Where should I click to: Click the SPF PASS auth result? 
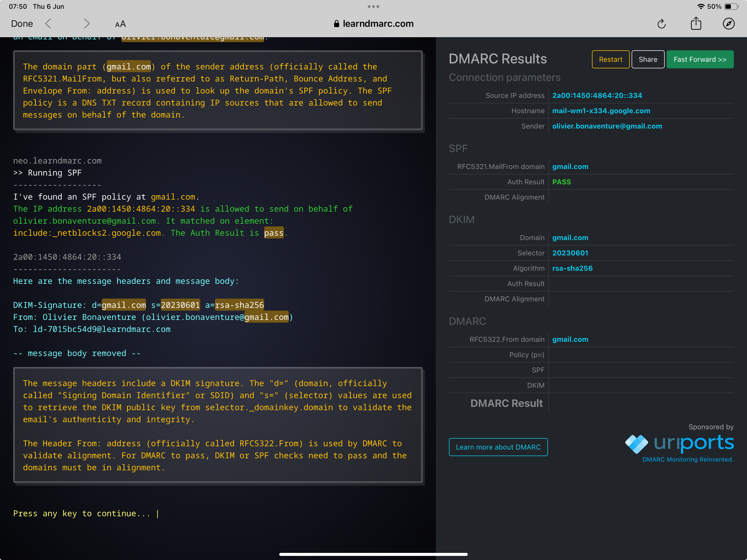(561, 182)
